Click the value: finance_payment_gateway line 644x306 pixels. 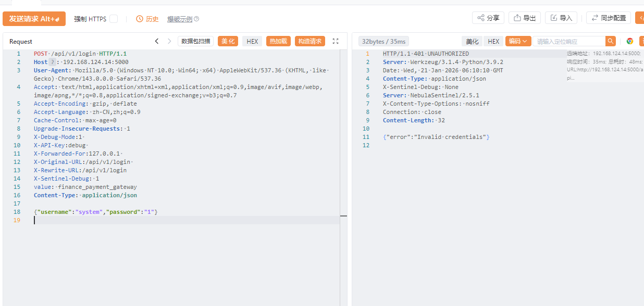click(85, 187)
